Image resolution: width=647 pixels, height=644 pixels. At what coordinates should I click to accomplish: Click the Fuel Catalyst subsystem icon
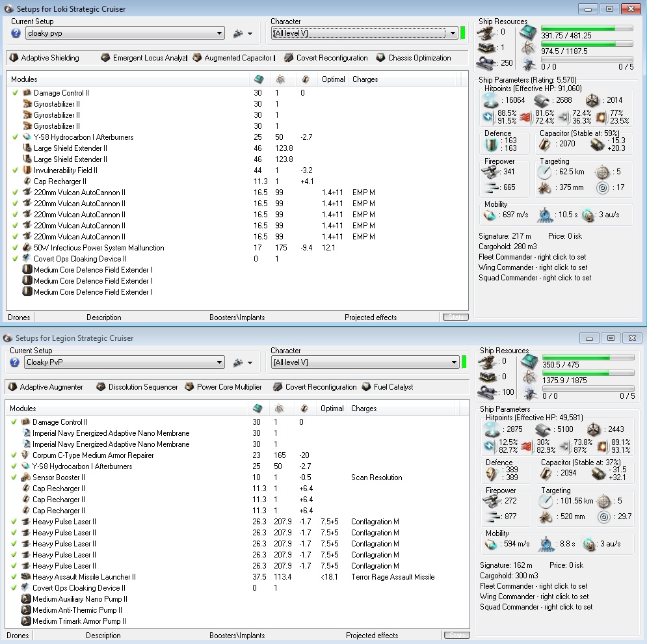click(x=366, y=386)
